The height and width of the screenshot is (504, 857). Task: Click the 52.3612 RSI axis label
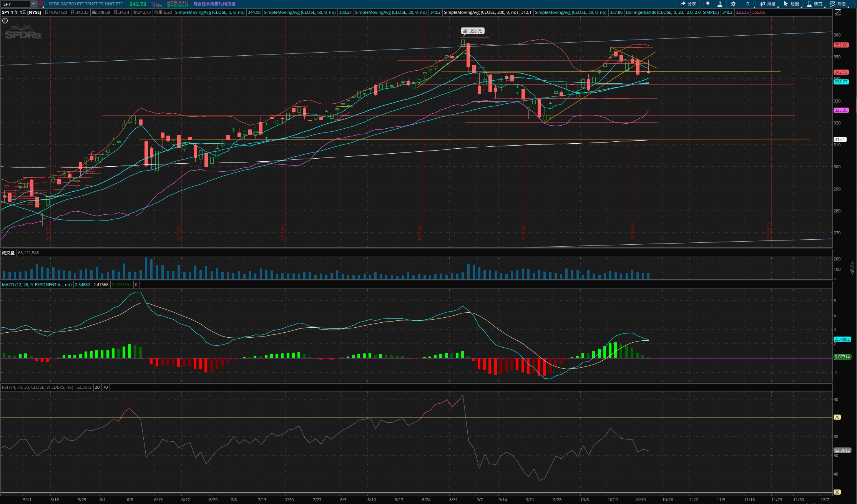[842, 450]
